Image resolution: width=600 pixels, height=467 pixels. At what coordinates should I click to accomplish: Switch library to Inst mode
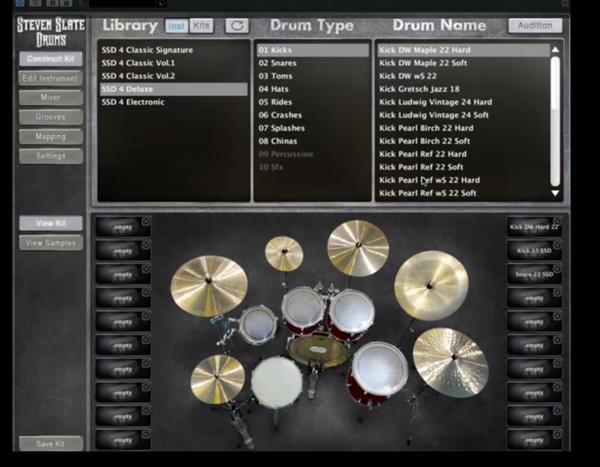176,26
